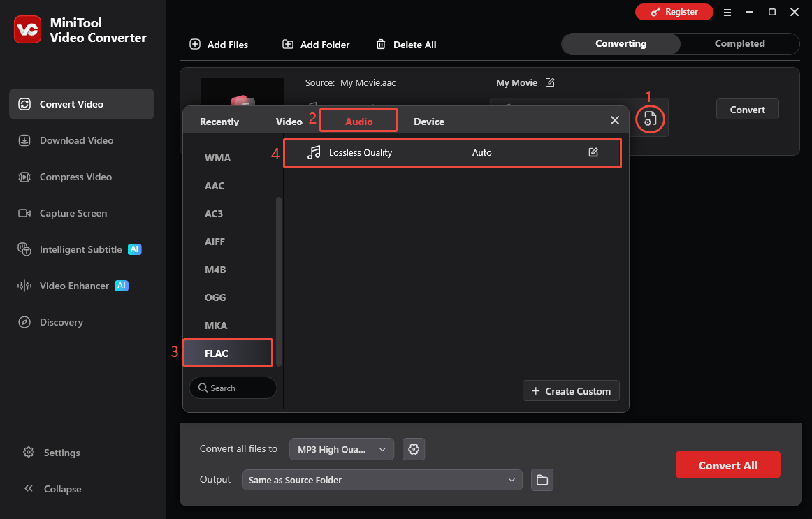Minimize the MiniTool window
This screenshot has width=812, height=519.
(749, 12)
